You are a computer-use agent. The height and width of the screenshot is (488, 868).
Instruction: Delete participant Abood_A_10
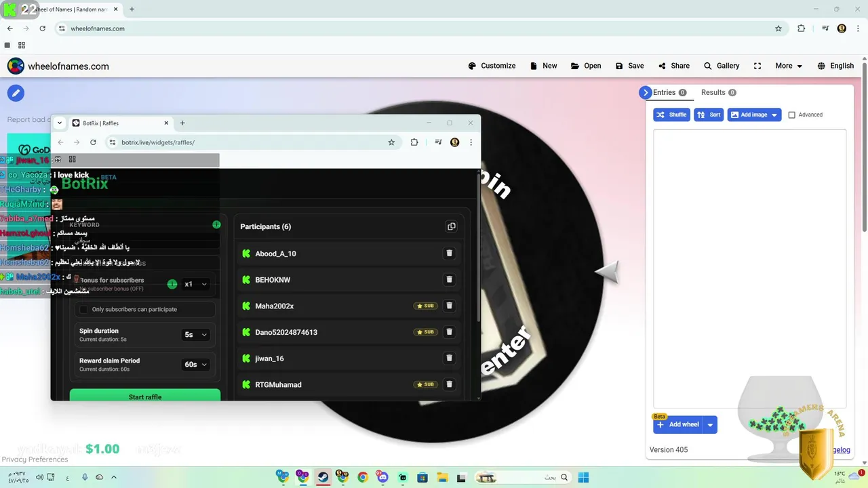[449, 253]
